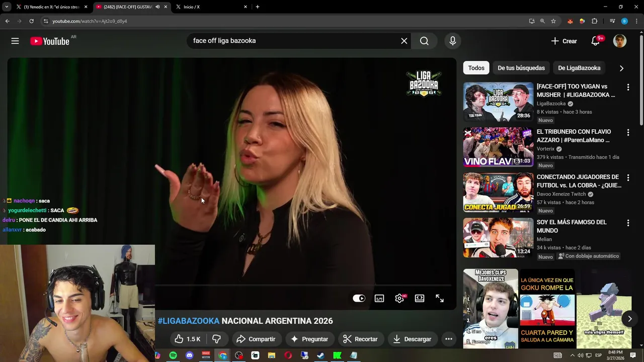The width and height of the screenshot is (644, 362).
Task: Open options for CONECTANDO JUGADORES video
Action: point(628,177)
